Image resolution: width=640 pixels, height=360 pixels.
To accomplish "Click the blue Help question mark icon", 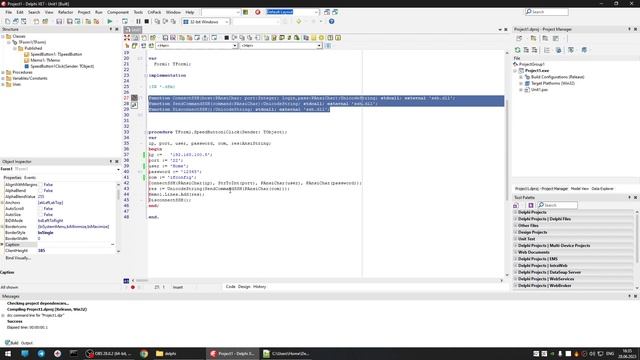I will [x=331, y=21].
